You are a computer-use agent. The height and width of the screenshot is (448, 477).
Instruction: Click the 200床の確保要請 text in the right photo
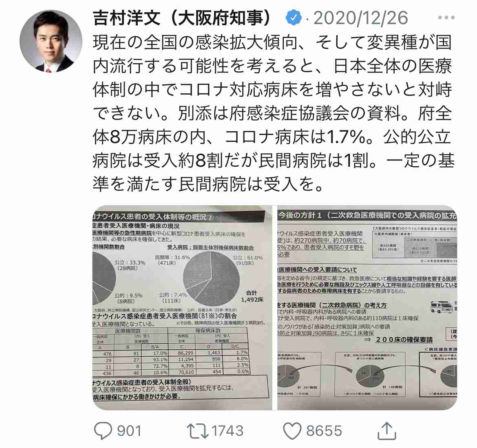[x=404, y=340]
